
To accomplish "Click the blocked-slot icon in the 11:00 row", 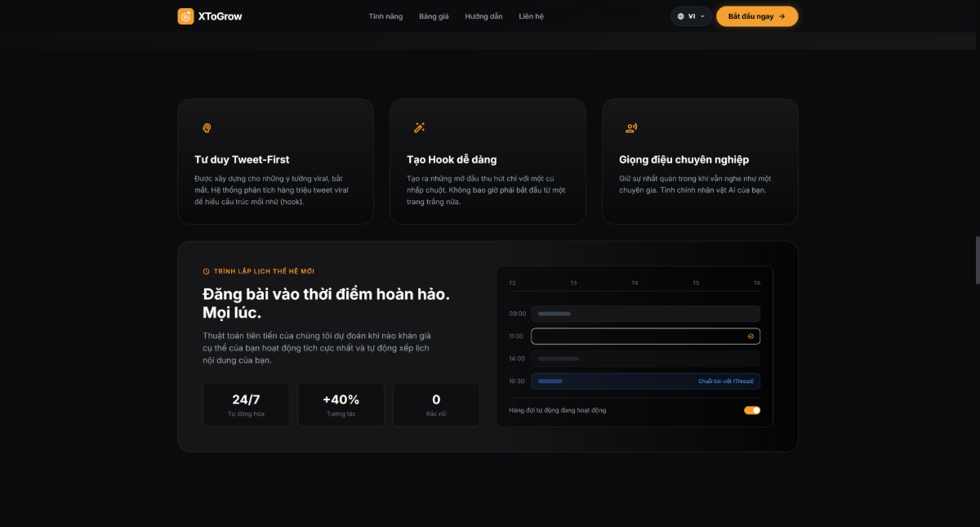I will tap(751, 336).
